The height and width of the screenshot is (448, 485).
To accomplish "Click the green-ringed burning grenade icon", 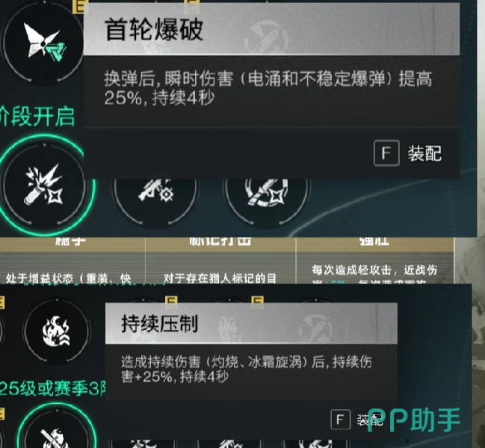I will [x=57, y=429].
